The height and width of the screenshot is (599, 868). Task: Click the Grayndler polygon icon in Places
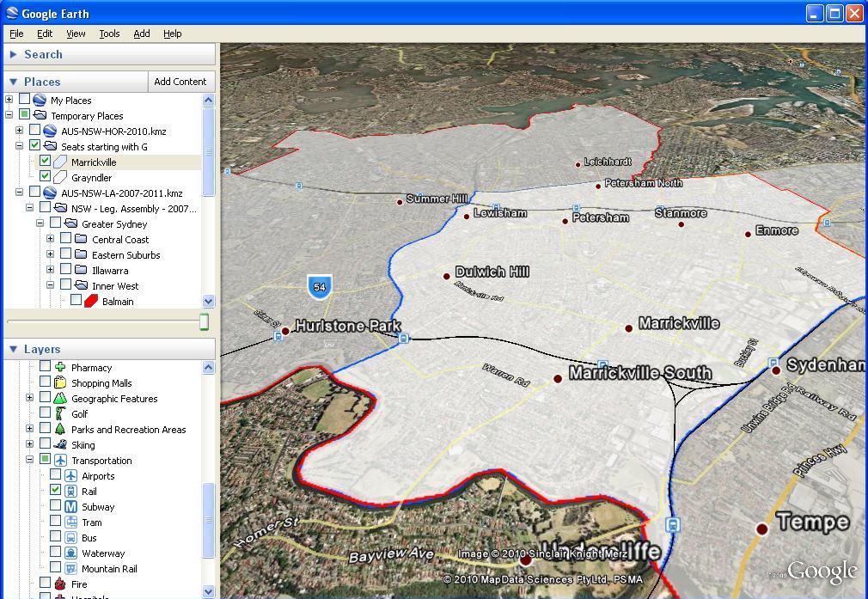click(60, 177)
